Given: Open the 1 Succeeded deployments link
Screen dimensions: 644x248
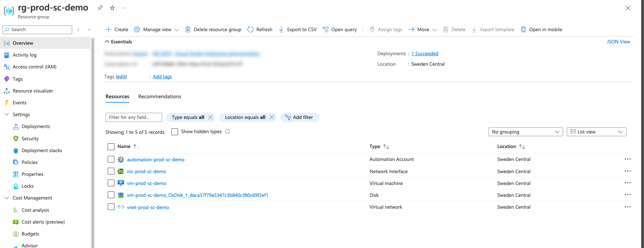Looking at the screenshot, I should tap(425, 54).
